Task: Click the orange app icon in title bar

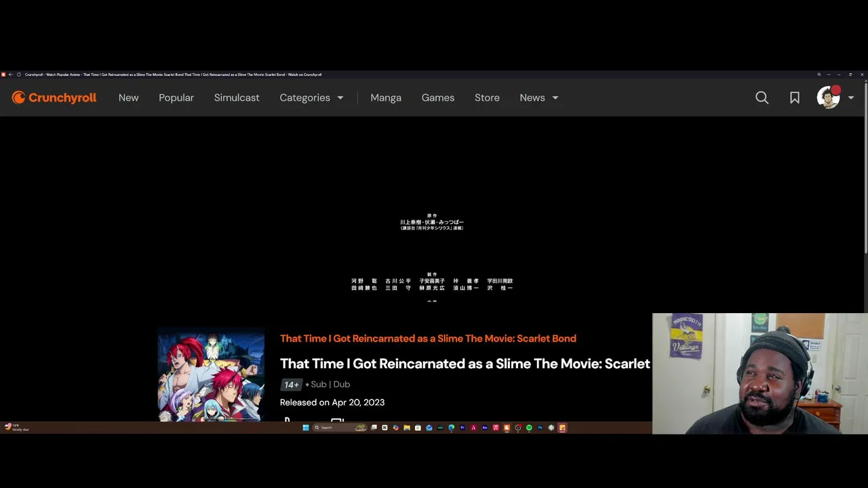Action: pyautogui.click(x=3, y=75)
